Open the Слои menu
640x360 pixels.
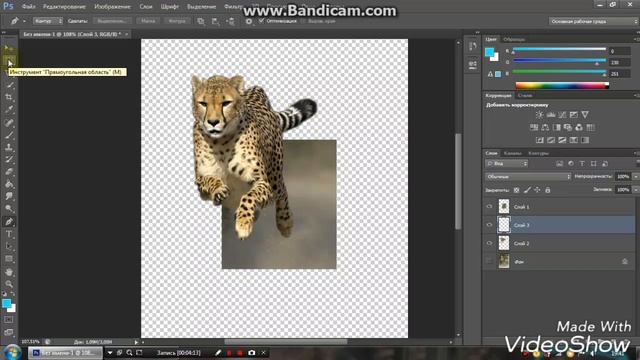click(146, 7)
